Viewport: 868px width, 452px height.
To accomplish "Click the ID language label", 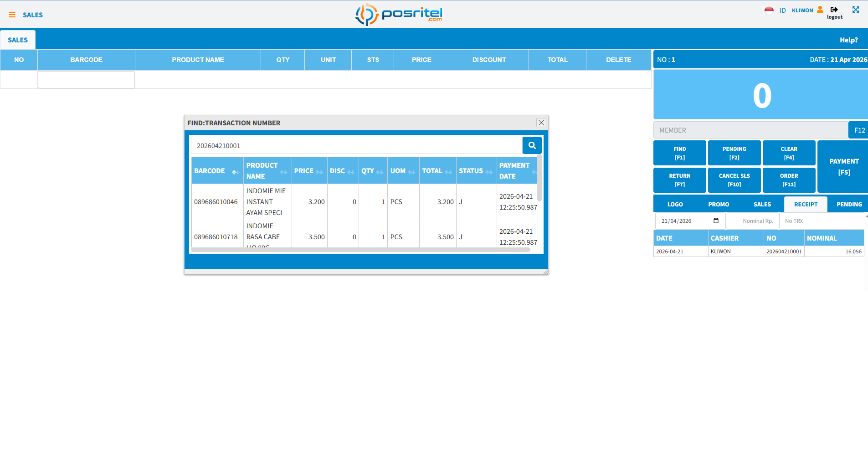I will 782,10.
